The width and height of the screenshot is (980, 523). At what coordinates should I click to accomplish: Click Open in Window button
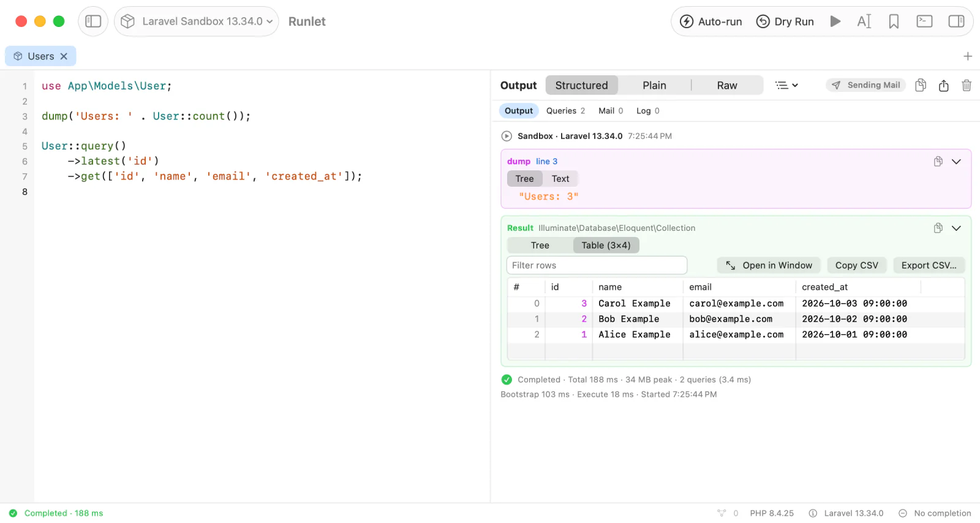[x=769, y=265]
